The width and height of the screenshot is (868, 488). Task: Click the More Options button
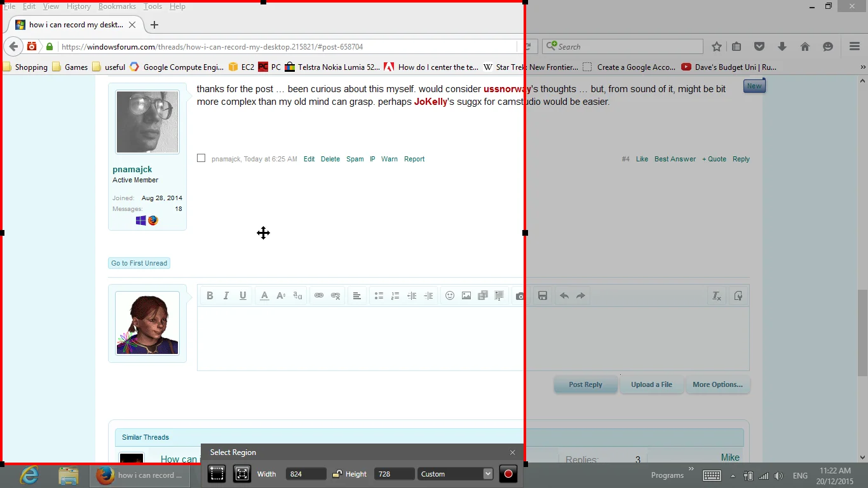(717, 384)
